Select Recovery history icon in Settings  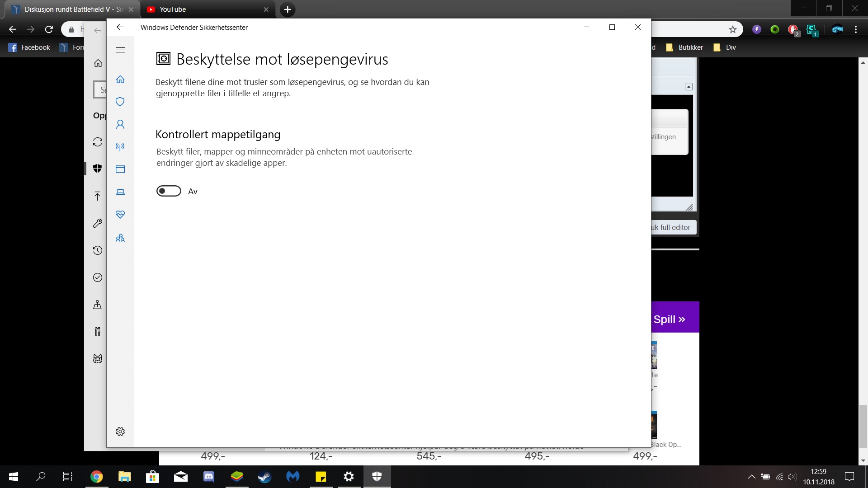coord(98,250)
